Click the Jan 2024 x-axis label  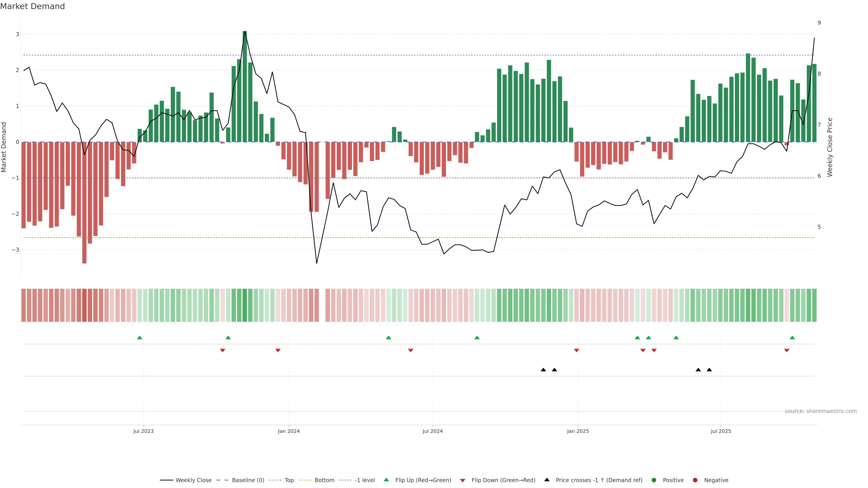[288, 431]
